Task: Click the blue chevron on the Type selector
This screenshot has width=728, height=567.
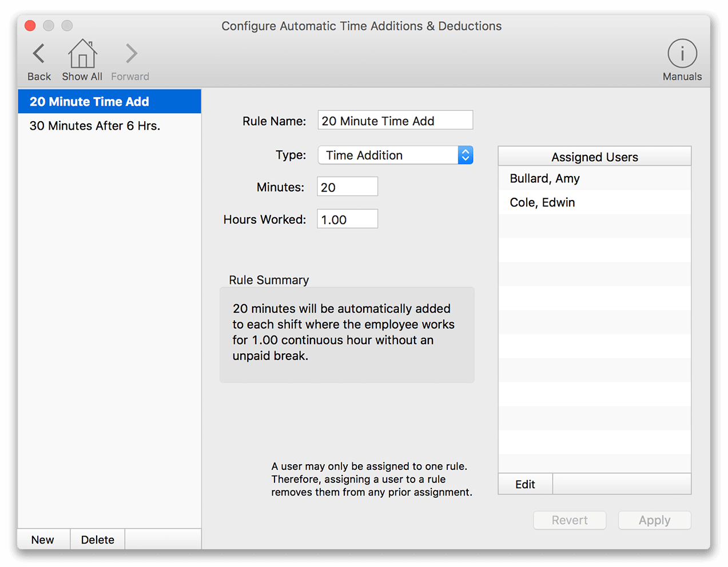Action: pos(465,155)
